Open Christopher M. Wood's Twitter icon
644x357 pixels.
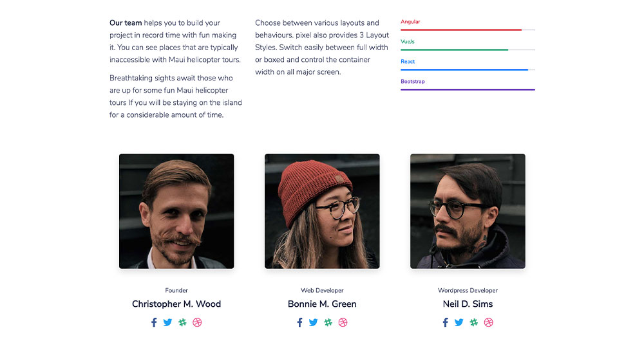click(x=167, y=322)
